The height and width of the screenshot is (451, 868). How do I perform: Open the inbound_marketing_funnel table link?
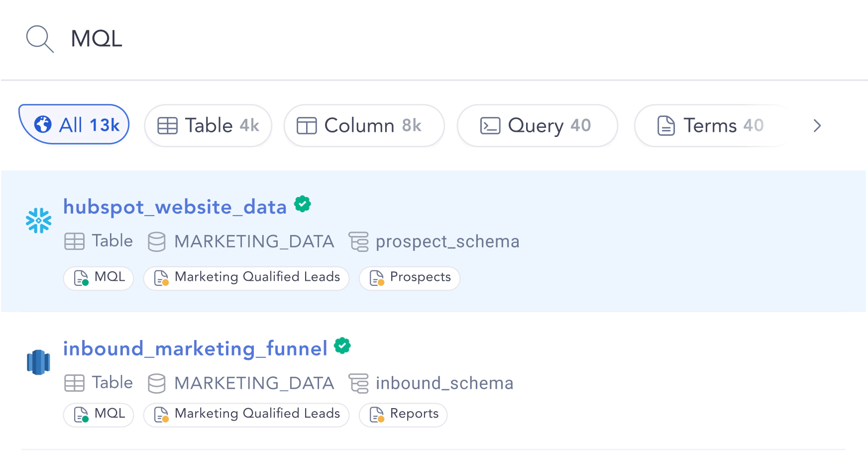(x=195, y=348)
